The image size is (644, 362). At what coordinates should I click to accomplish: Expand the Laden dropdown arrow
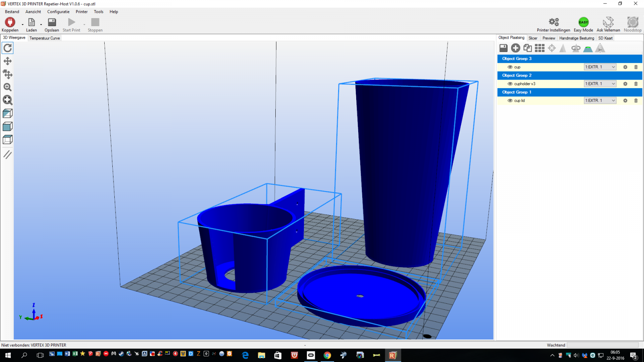(41, 25)
